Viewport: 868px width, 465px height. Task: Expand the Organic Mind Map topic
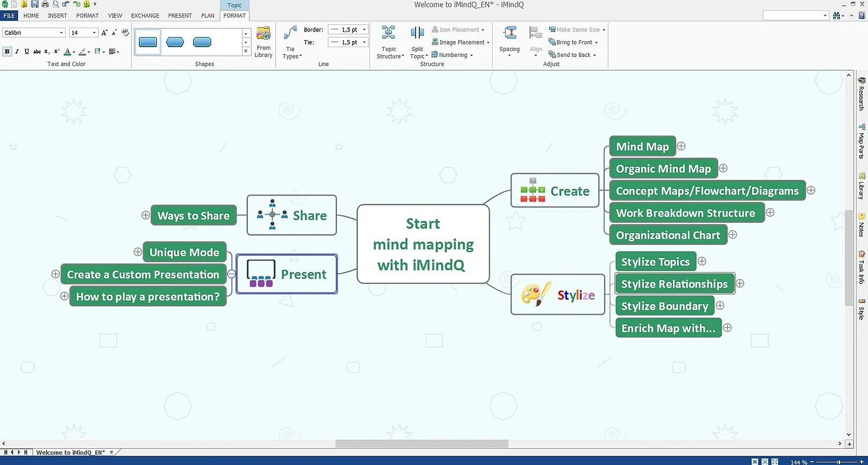(723, 169)
